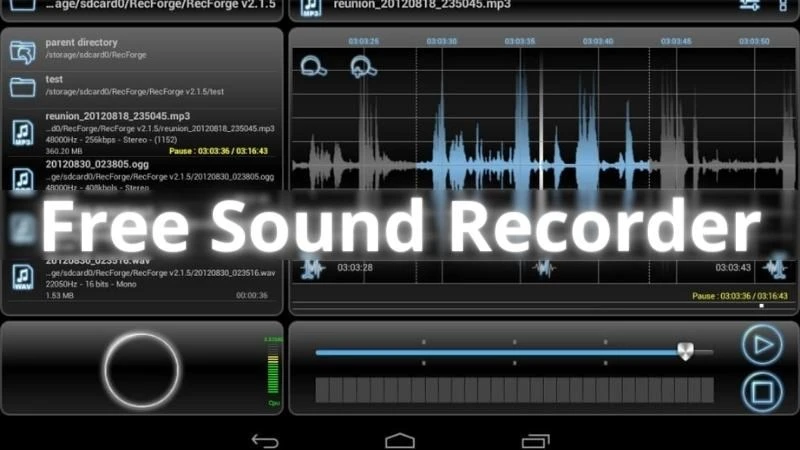Open the equalizer settings sliders icon
800x450 pixels.
pyautogui.click(x=749, y=5)
